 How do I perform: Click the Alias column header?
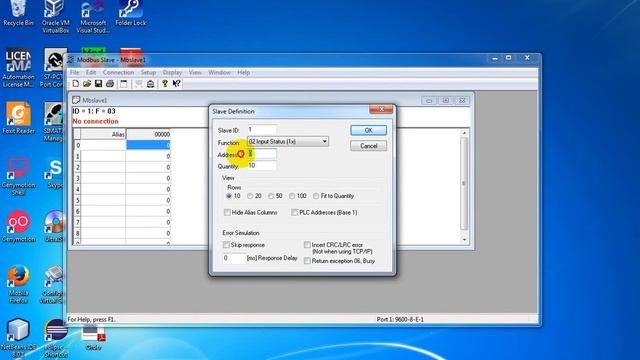[x=103, y=134]
